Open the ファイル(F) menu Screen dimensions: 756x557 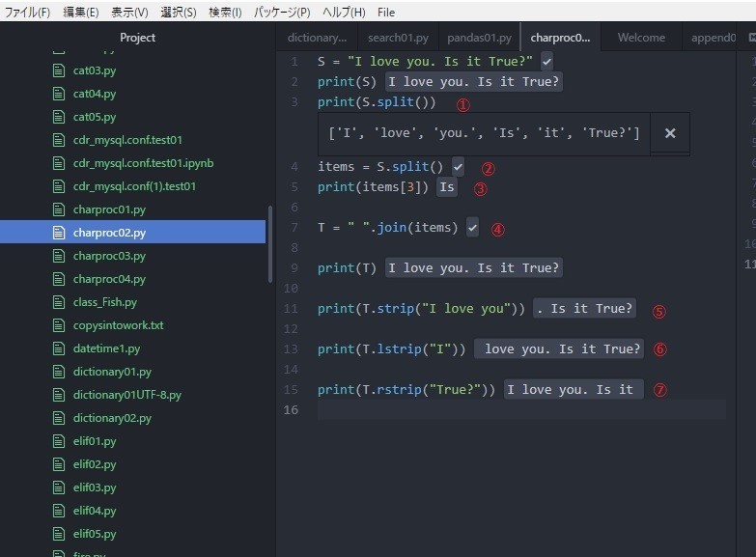click(27, 12)
